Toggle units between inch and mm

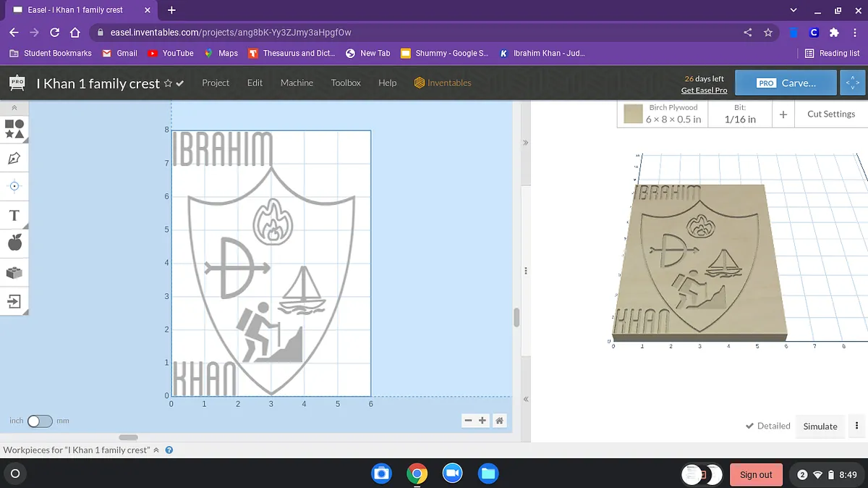pos(39,421)
